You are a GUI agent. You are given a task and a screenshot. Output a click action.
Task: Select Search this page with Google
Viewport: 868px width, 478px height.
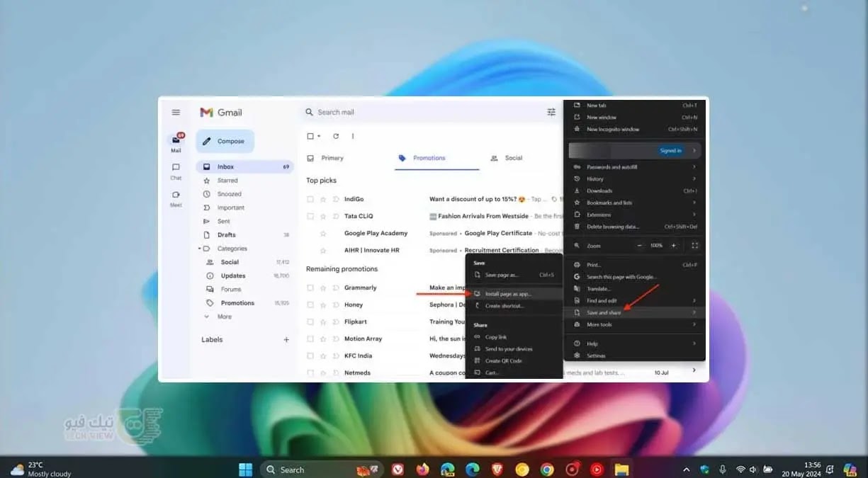click(x=635, y=277)
